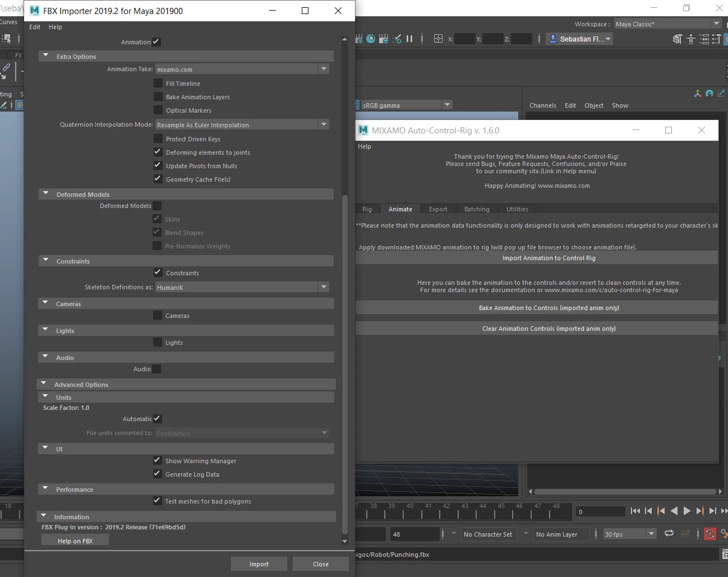
Task: Click Bake Animation to Controls button
Action: pyautogui.click(x=537, y=308)
